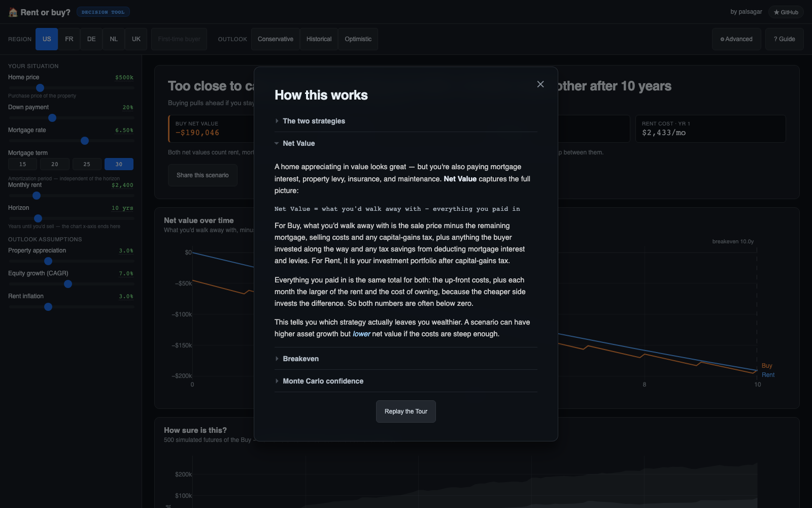Open the Guide help

785,39
